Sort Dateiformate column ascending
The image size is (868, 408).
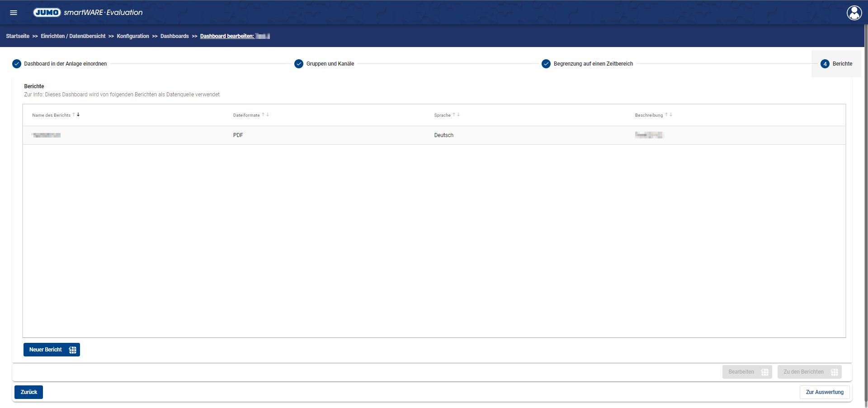pos(263,115)
